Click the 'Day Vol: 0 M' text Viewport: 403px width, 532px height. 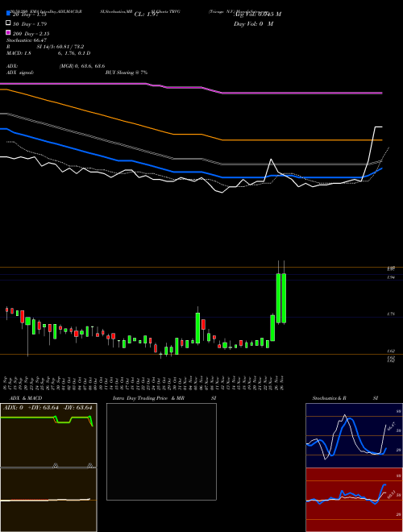pos(253,24)
